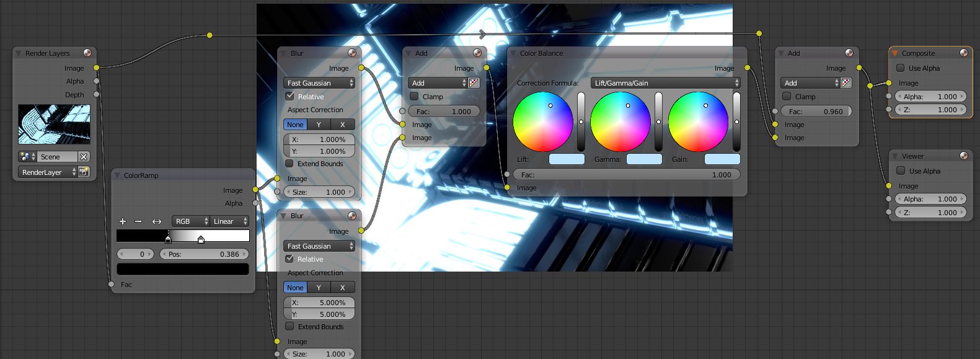Click the Color Balance Fac slider
Image resolution: width=980 pixels, height=359 pixels.
[x=627, y=175]
